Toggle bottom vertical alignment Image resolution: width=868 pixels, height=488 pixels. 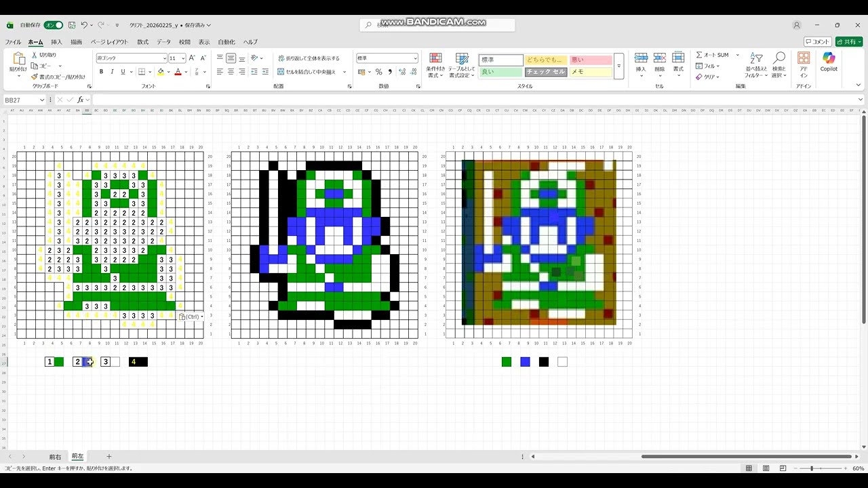tap(242, 58)
